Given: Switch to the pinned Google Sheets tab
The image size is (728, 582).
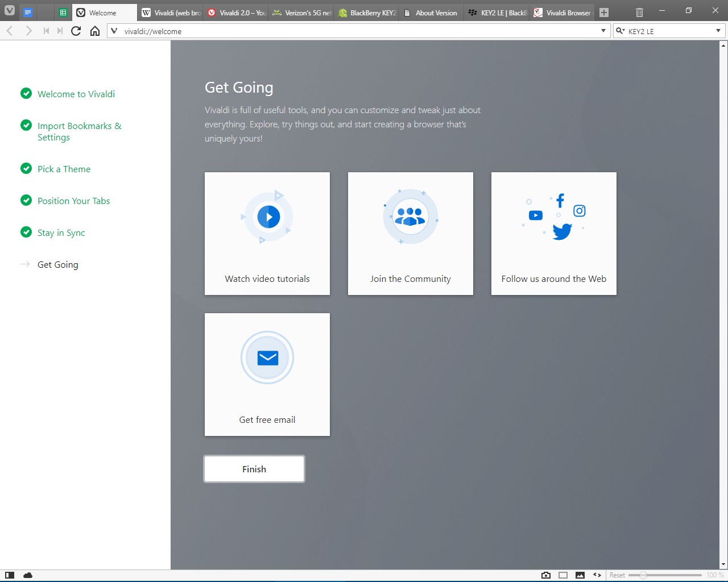Looking at the screenshot, I should pos(63,13).
